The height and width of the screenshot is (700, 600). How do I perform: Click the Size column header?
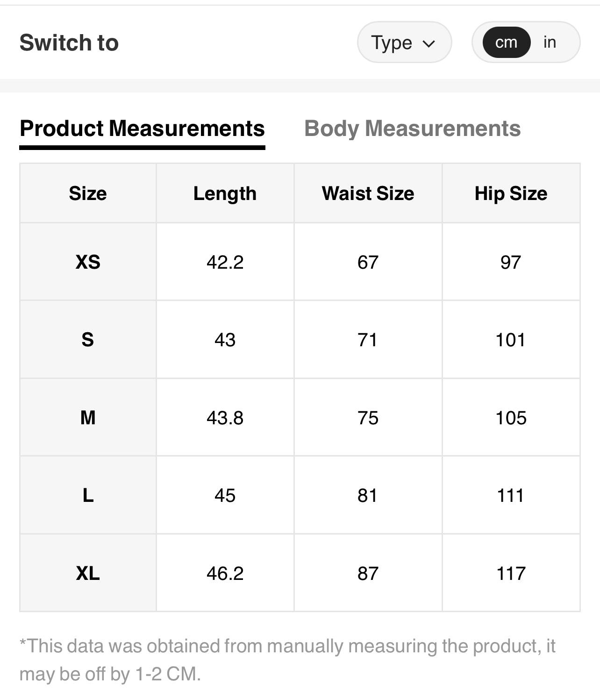pyautogui.click(x=88, y=193)
